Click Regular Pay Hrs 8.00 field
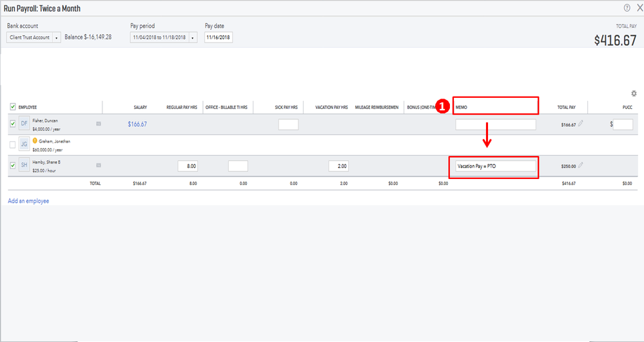644x342 pixels. (x=188, y=166)
